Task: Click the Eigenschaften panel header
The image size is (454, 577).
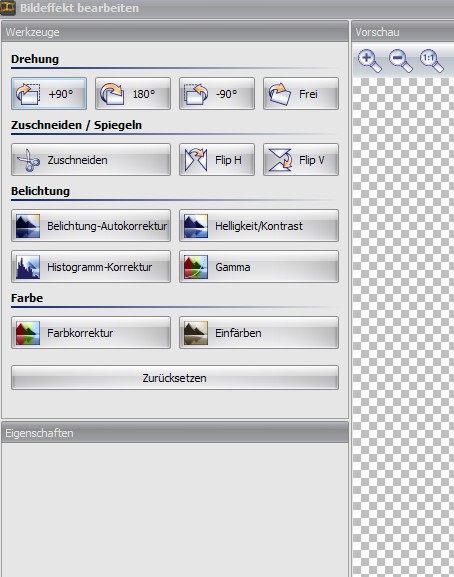Action: 175,433
